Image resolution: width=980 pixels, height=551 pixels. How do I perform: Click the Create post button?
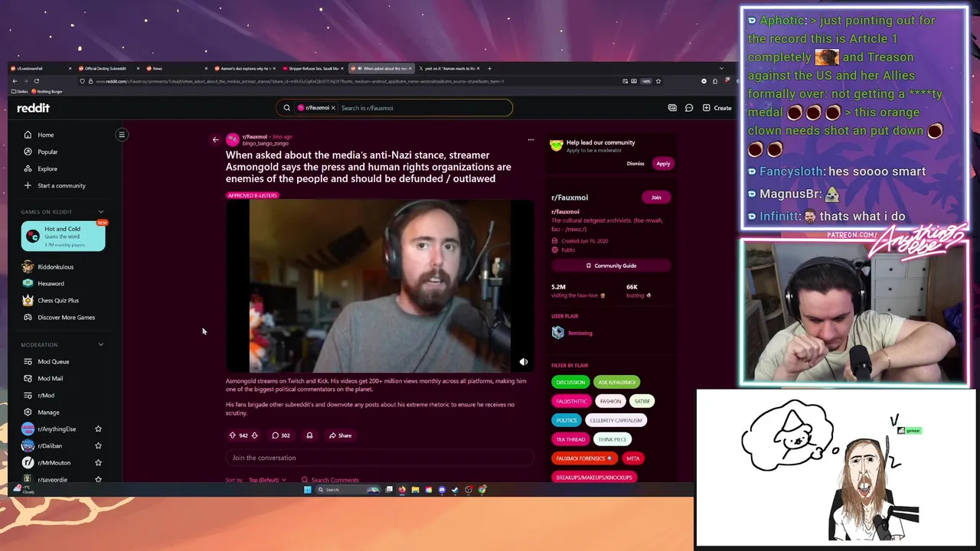tap(717, 108)
